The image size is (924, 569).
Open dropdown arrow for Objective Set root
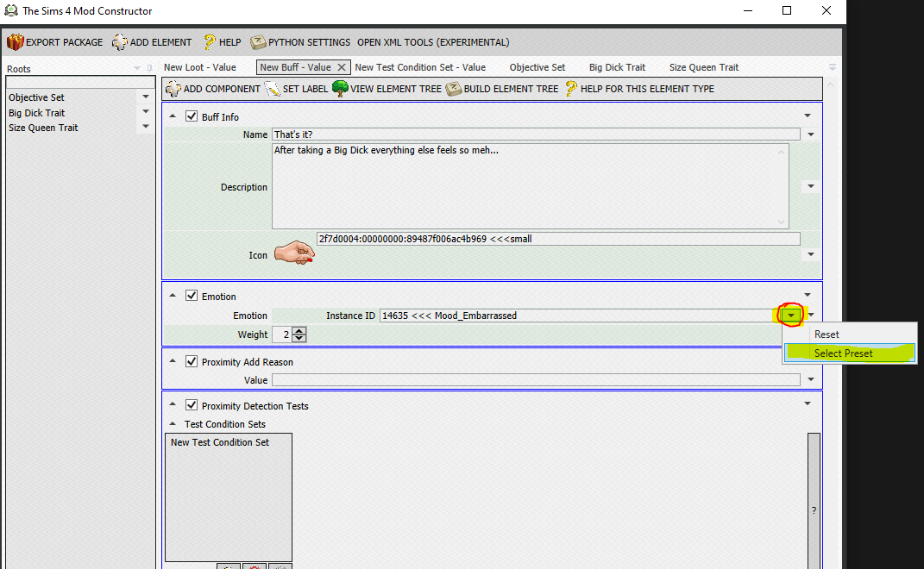146,97
